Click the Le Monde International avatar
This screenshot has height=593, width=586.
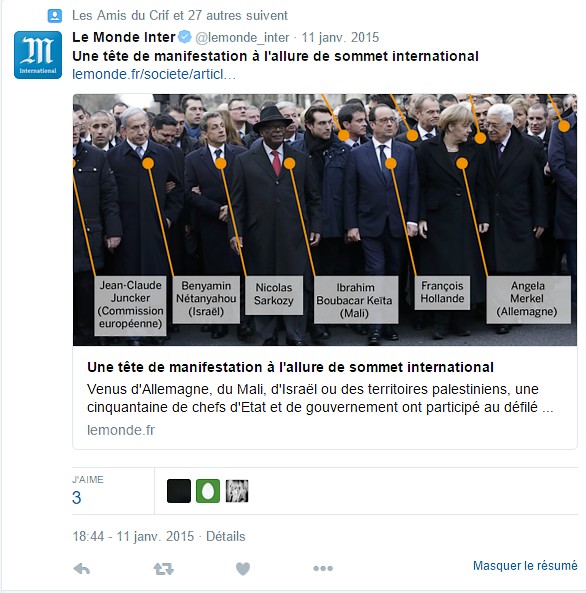pyautogui.click(x=38, y=55)
